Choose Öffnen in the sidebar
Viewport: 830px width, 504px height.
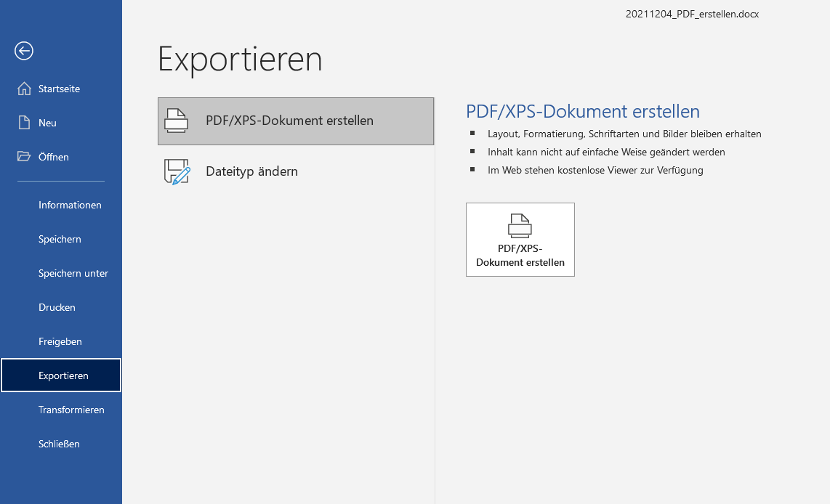[x=61, y=157]
